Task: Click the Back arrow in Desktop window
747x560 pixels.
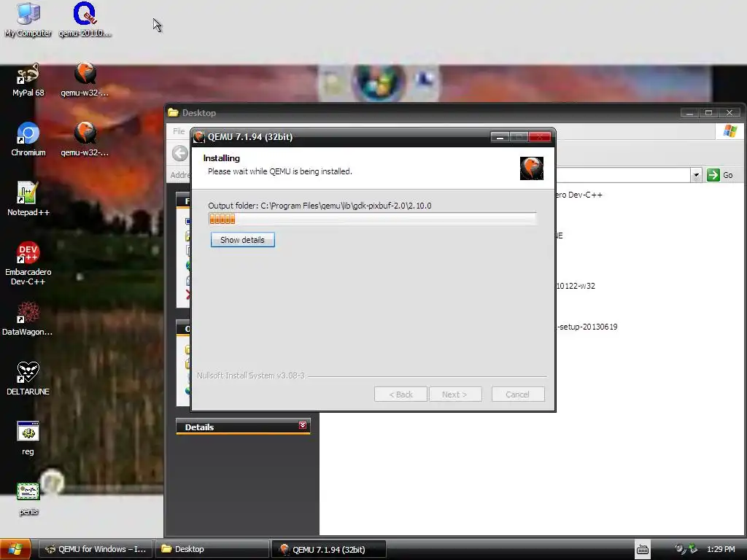Action: (180, 153)
